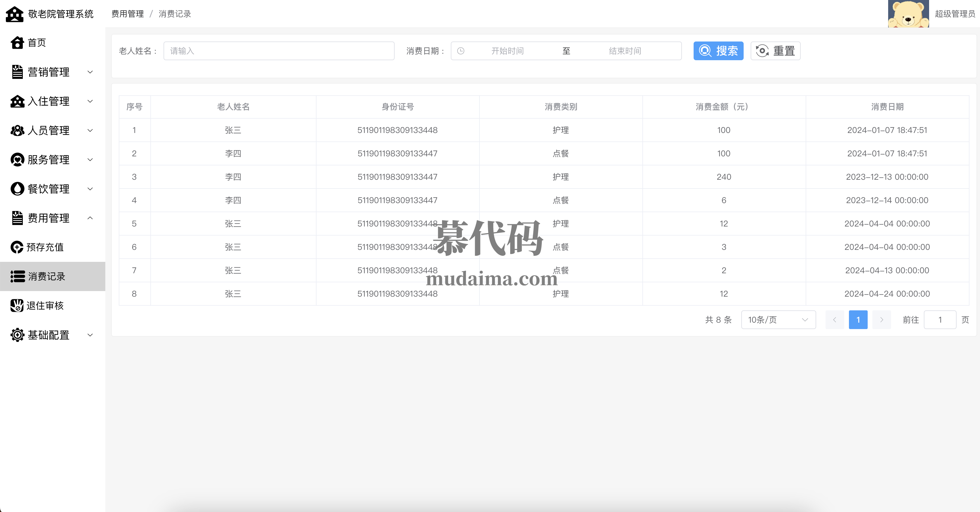Click the 营销管理 clipboard icon
The width and height of the screenshot is (980, 512).
[x=17, y=72]
